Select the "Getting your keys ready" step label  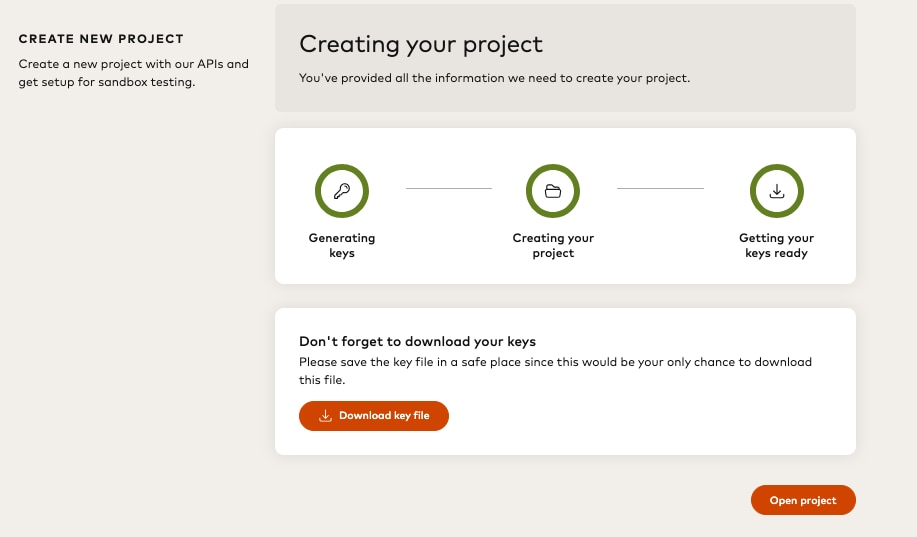776,246
